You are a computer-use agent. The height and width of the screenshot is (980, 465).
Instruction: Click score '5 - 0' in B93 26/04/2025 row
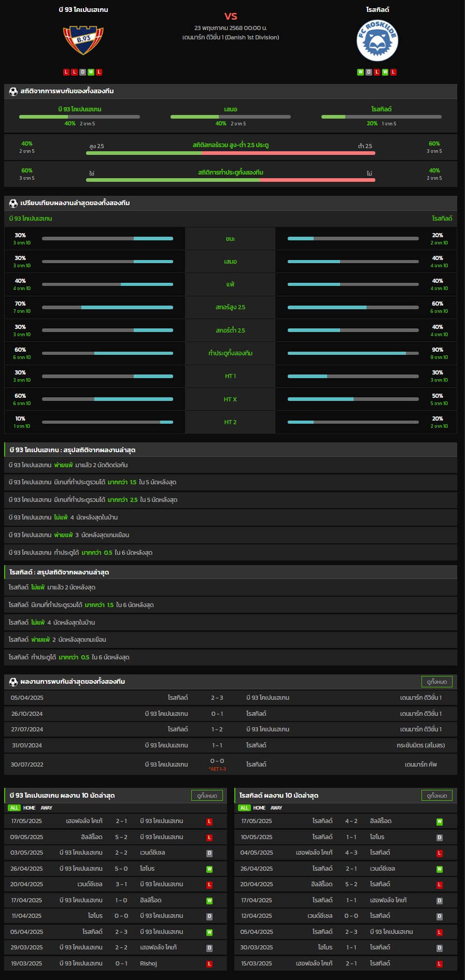(x=121, y=869)
